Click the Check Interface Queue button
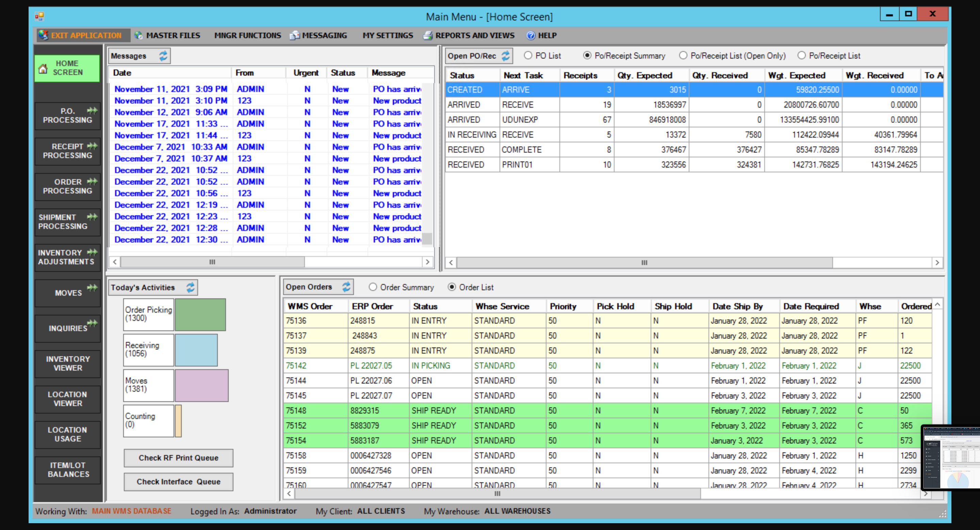This screenshot has height=530, width=980. click(x=178, y=482)
